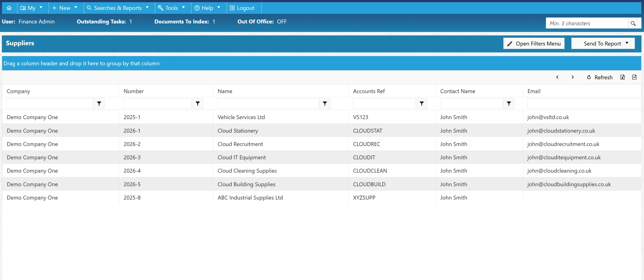
Task: Click the Company filter text box
Action: pos(49,104)
